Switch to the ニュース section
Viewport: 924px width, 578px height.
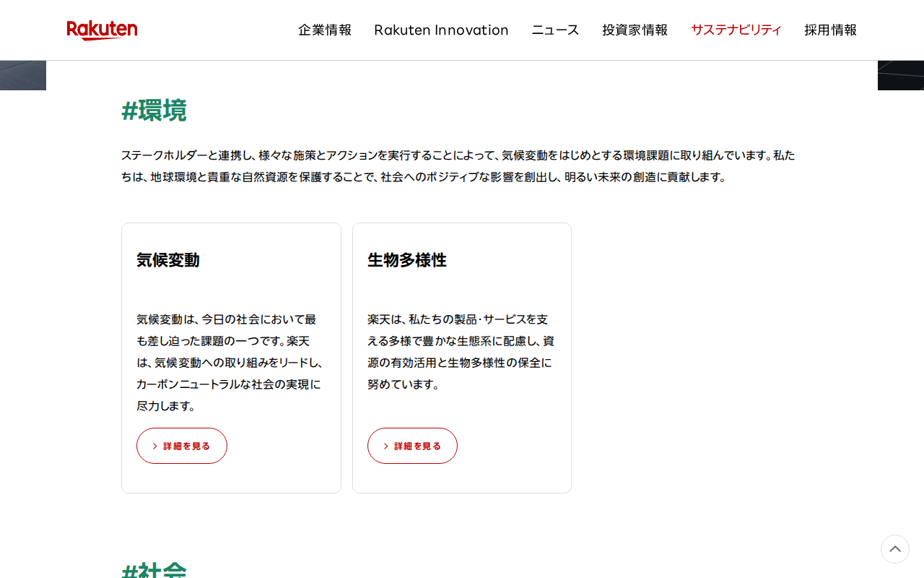(x=554, y=30)
